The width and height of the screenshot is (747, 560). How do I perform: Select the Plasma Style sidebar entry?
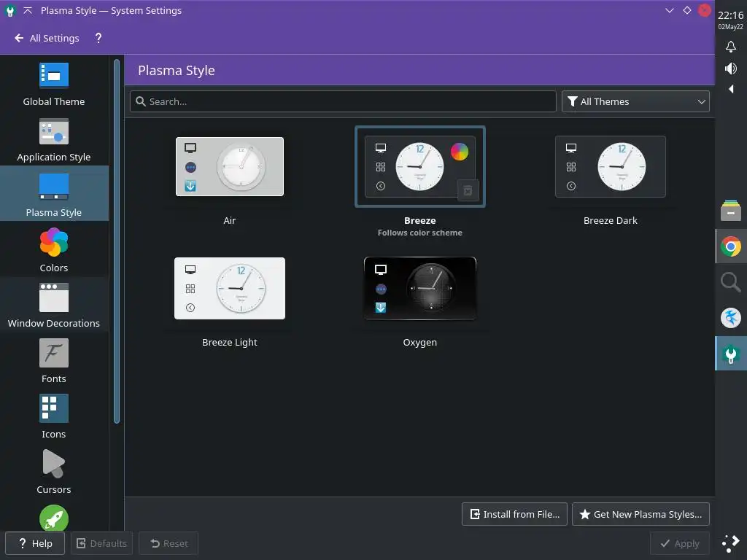(x=54, y=193)
